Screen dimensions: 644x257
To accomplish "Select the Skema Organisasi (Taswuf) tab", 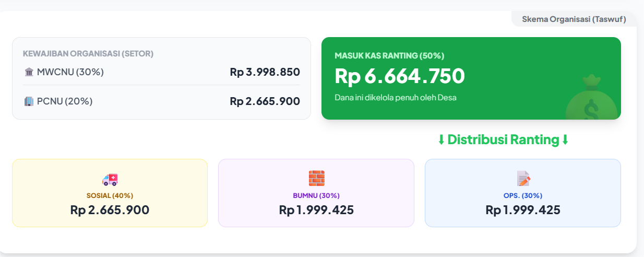I will (x=574, y=19).
